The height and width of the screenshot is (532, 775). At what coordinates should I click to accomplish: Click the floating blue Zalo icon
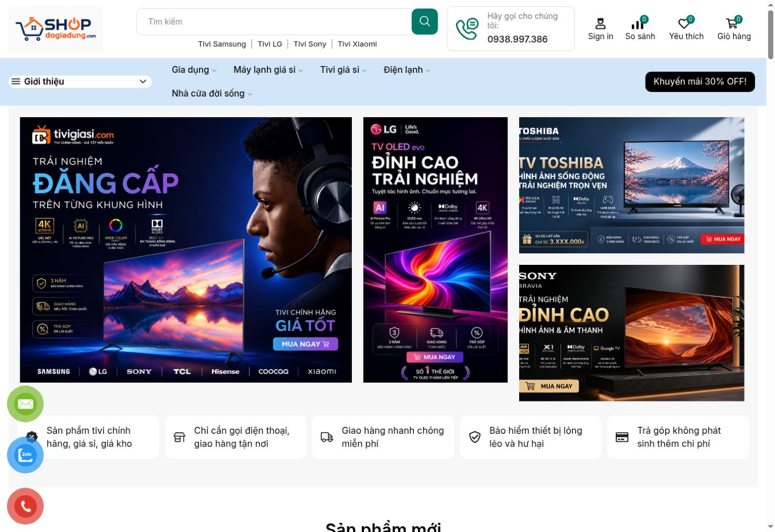[25, 455]
